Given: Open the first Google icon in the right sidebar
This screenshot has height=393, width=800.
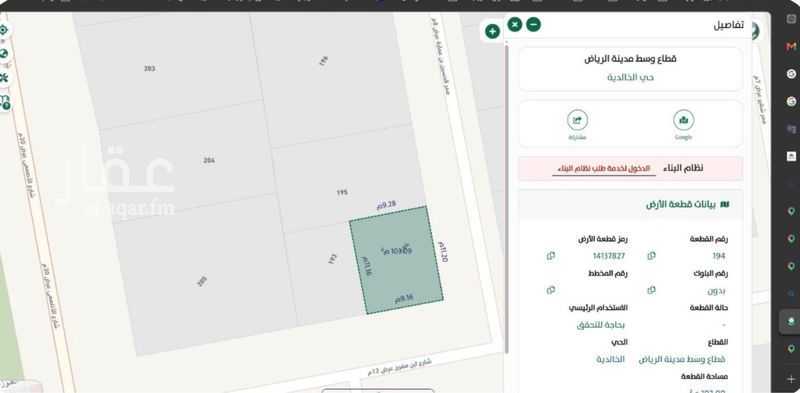Looking at the screenshot, I should click(791, 74).
